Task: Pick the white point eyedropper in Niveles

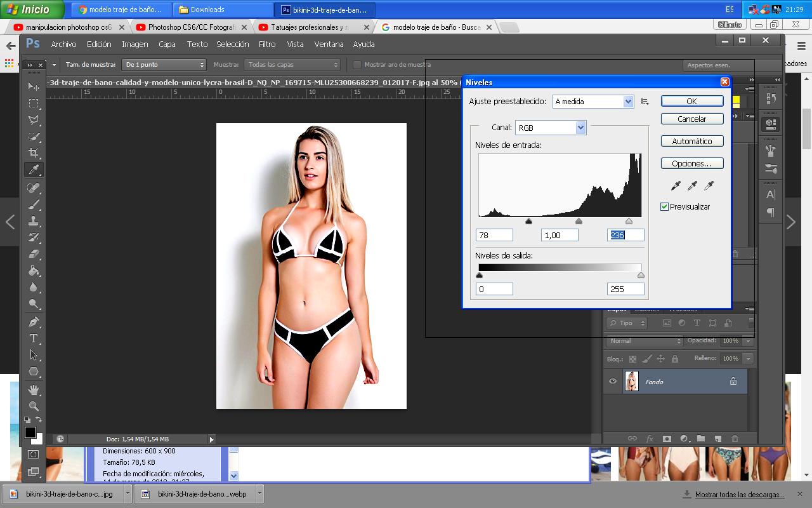Action: (709, 185)
